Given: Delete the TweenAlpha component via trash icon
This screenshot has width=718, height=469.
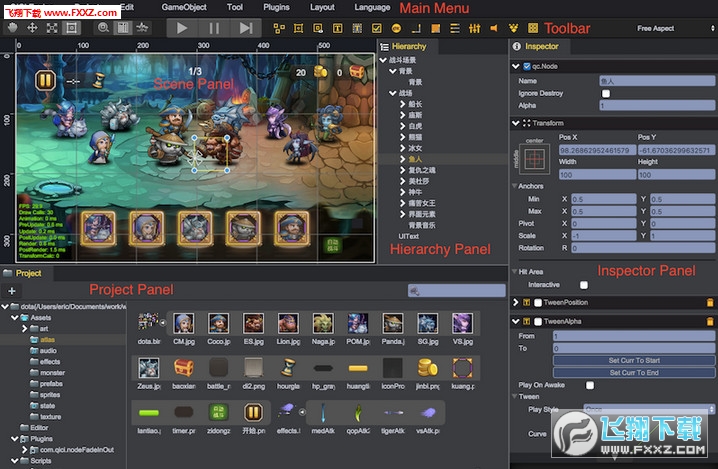Looking at the screenshot, I should [x=710, y=322].
